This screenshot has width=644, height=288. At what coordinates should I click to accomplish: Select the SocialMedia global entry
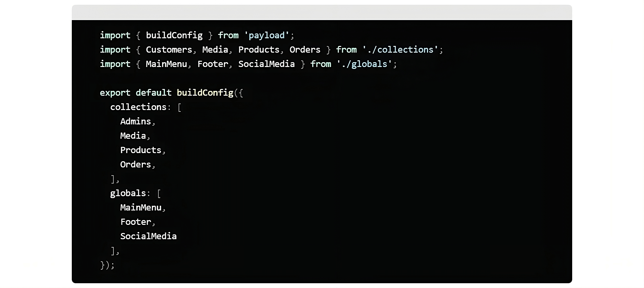pos(148,236)
